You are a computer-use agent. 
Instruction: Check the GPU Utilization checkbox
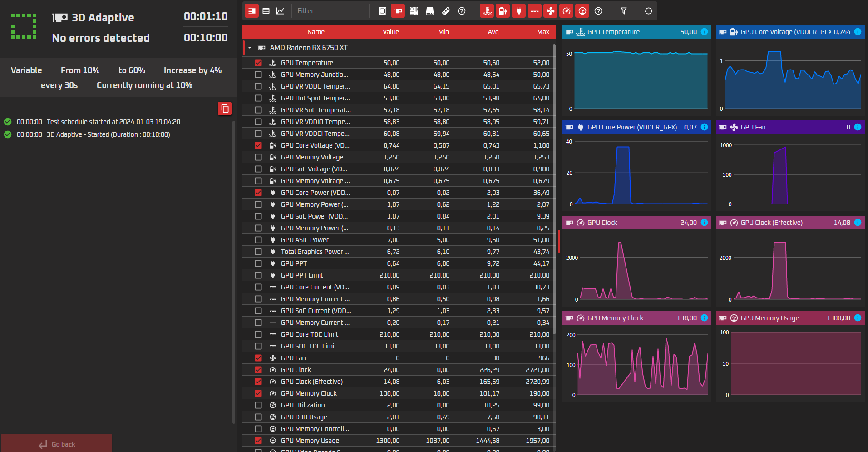click(x=258, y=405)
